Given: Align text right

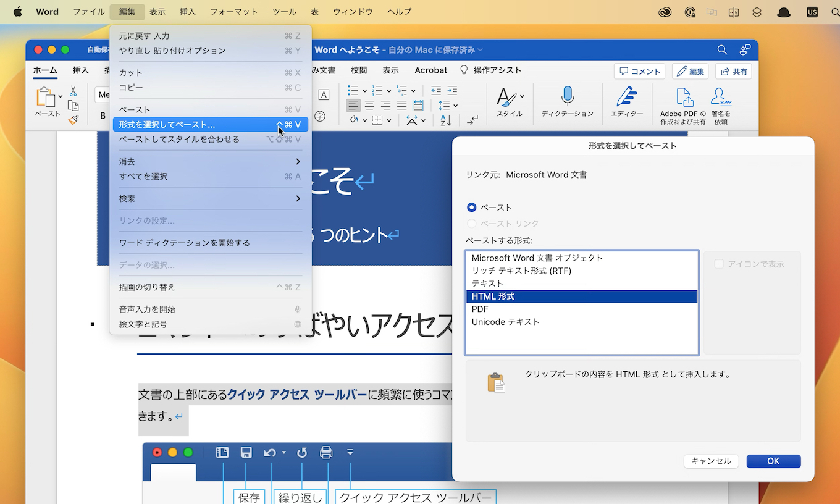Looking at the screenshot, I should (x=385, y=105).
